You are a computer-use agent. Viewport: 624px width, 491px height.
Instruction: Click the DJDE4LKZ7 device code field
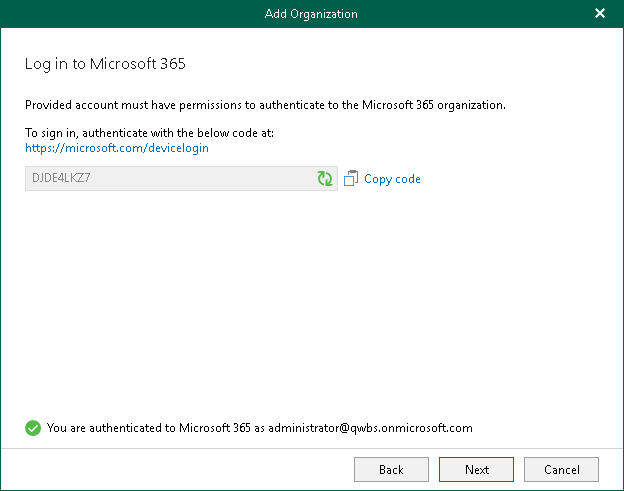168,179
